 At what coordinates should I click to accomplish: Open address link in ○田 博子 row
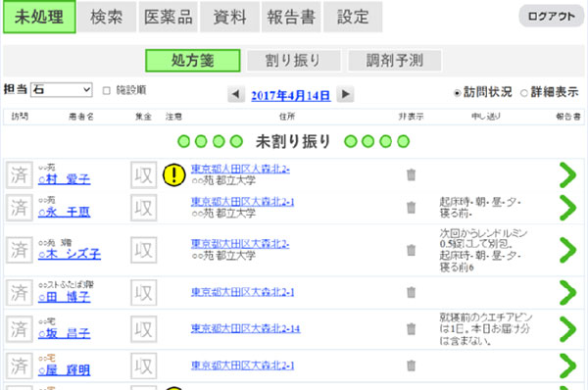click(243, 292)
